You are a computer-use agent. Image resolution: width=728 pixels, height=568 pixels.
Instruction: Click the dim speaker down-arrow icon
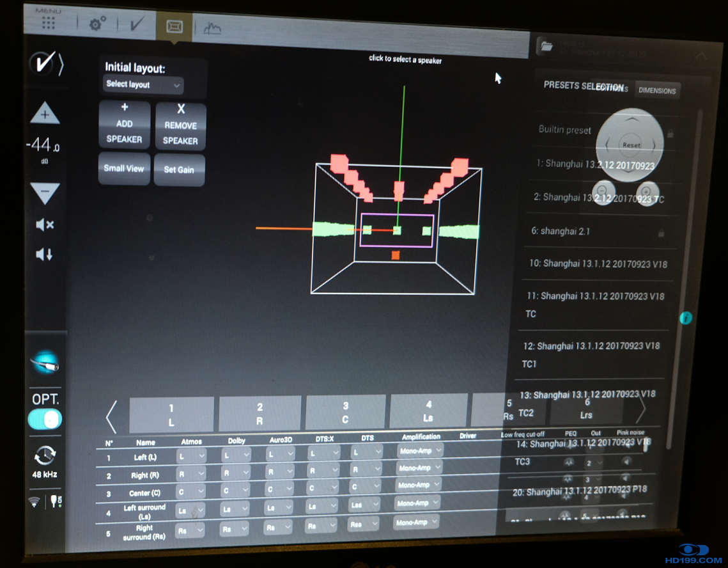pyautogui.click(x=44, y=255)
